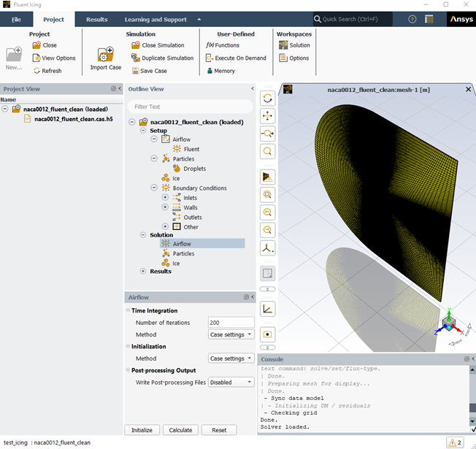The image size is (476, 449).
Task: Open the Time Integration Method dropdown
Action: pyautogui.click(x=231, y=334)
